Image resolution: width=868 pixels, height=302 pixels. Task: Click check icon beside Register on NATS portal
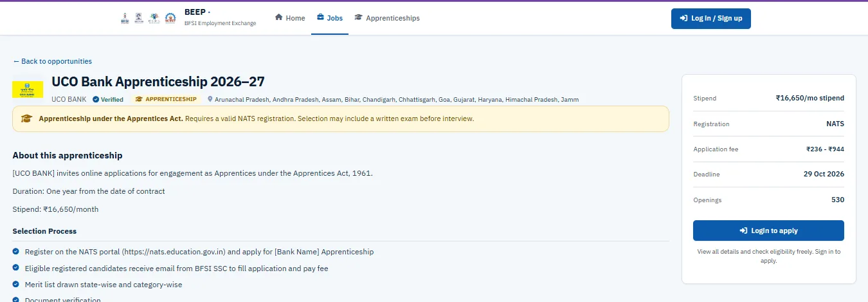pos(16,252)
